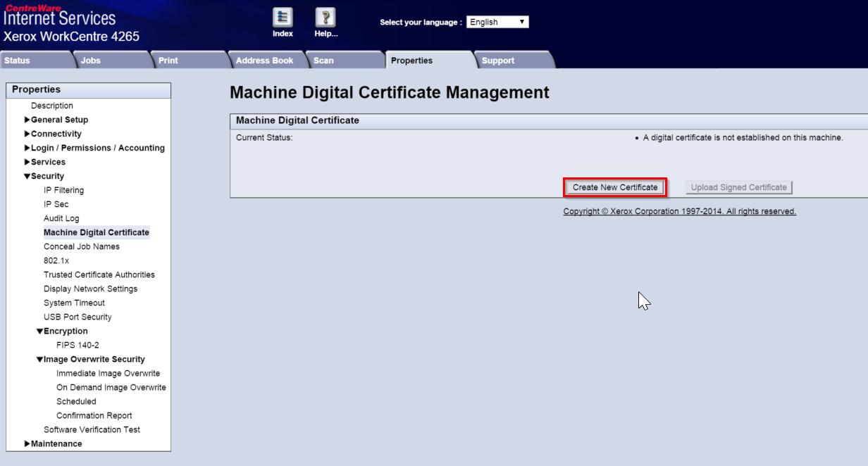The height and width of the screenshot is (466, 868).
Task: Expand the Connectivity tree node
Action: [x=55, y=134]
